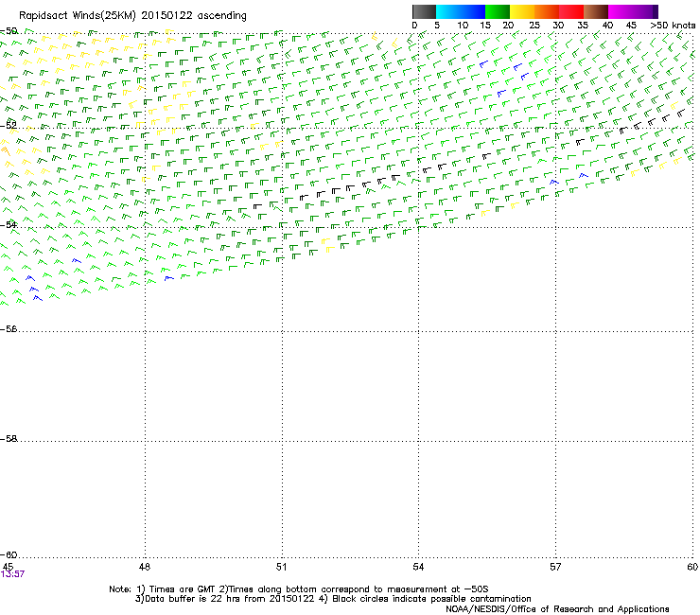Click the red 30-35 knots legend swatch
700x615 pixels.
571,11
